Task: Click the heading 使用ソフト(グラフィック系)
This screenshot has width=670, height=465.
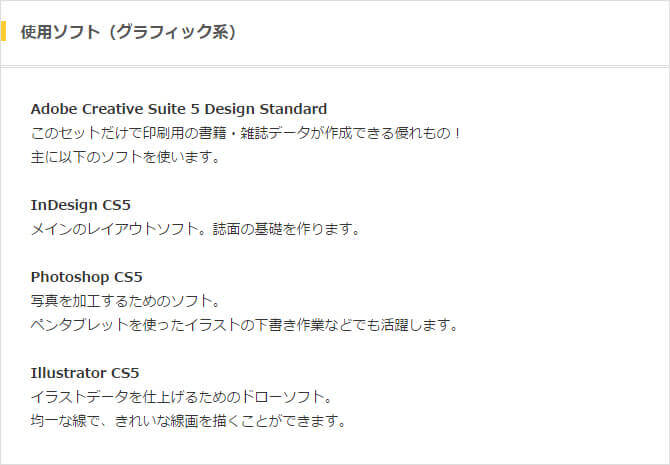Action: click(128, 32)
